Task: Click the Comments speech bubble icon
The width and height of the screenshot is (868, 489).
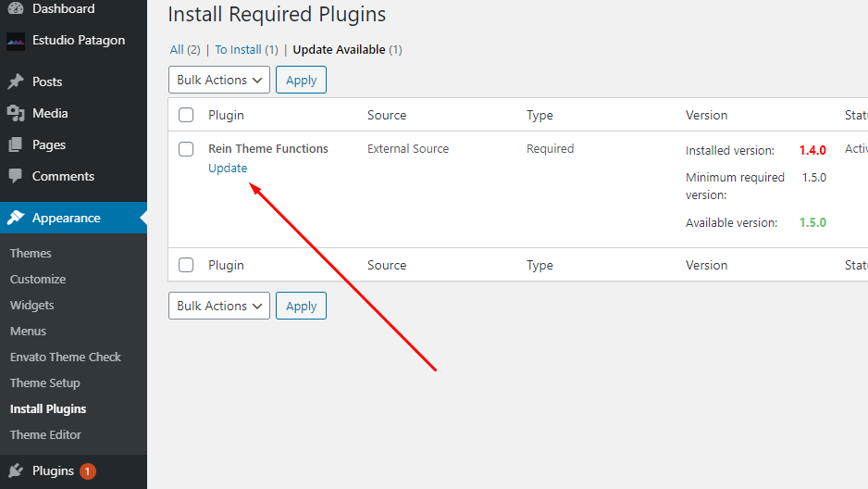Action: tap(15, 176)
